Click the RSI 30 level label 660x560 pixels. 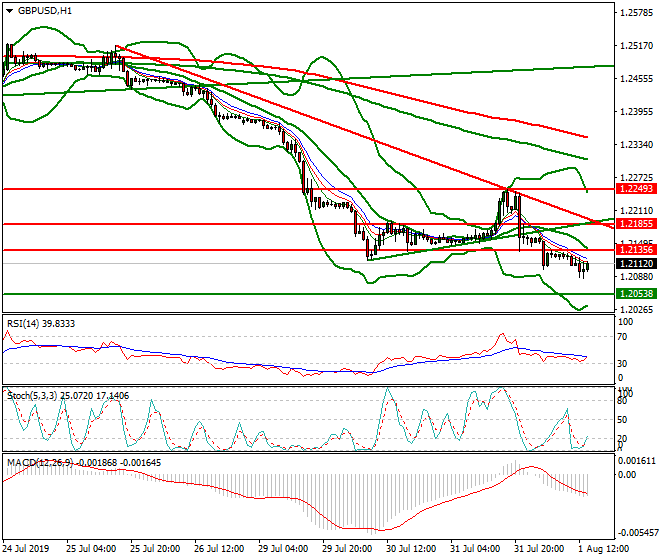[x=622, y=363]
